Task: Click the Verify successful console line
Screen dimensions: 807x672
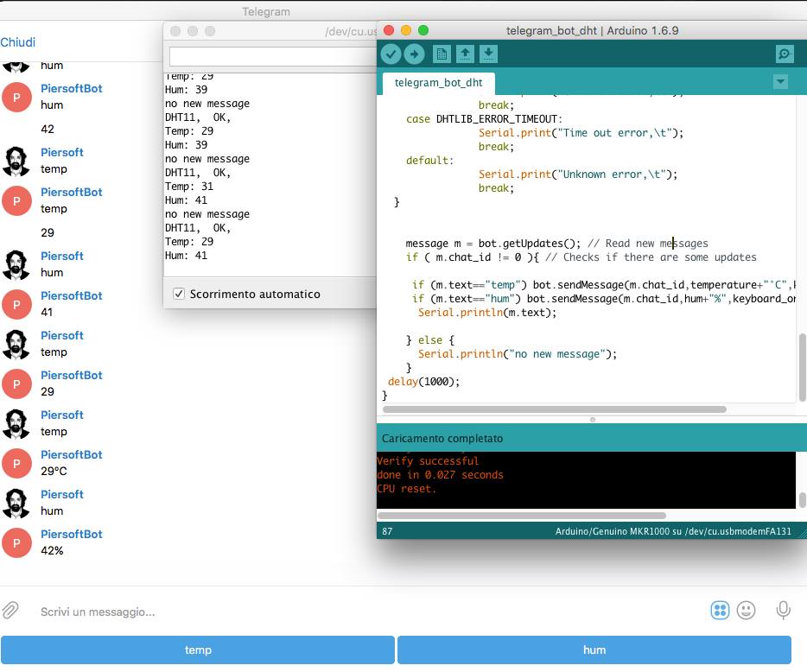Action: [428, 461]
